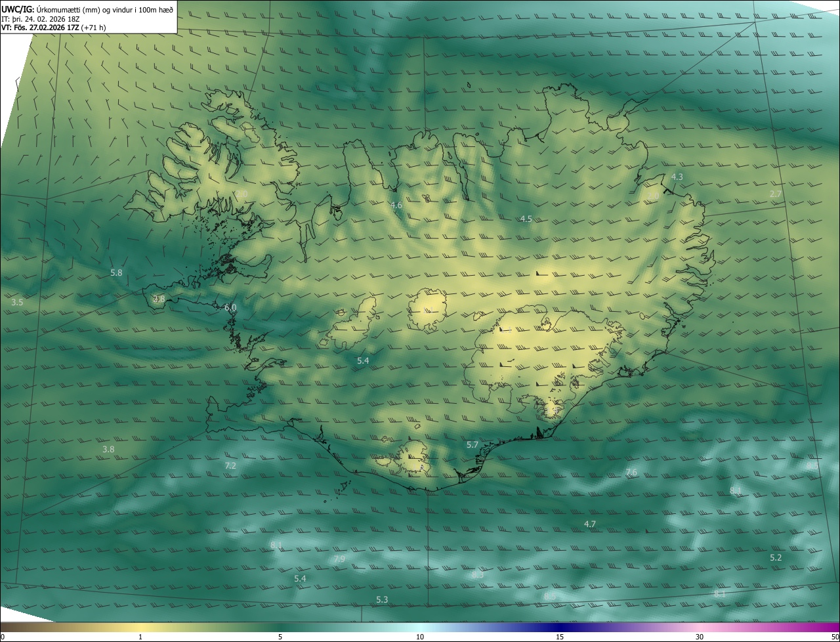Click the color scale tick label 10
The height and width of the screenshot is (642, 840).
click(x=420, y=637)
